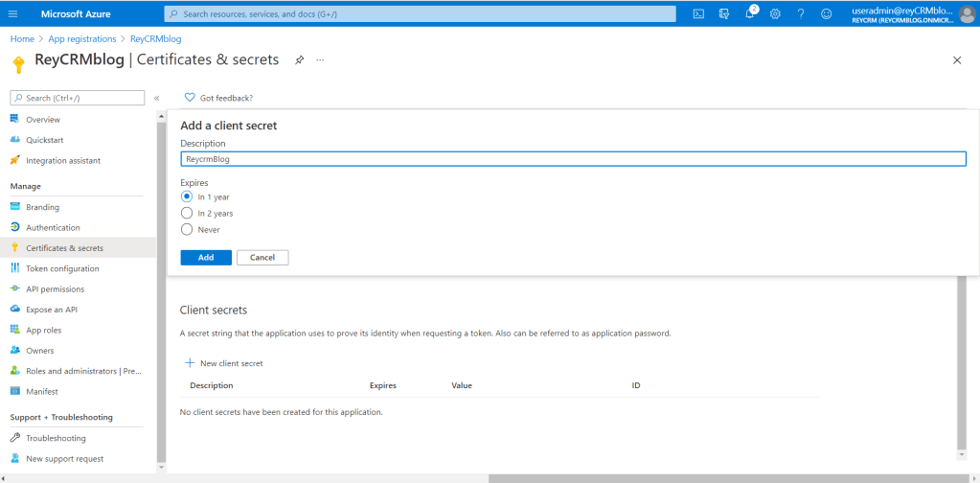
Task: Open directory and subscription filter icon
Action: point(724,13)
